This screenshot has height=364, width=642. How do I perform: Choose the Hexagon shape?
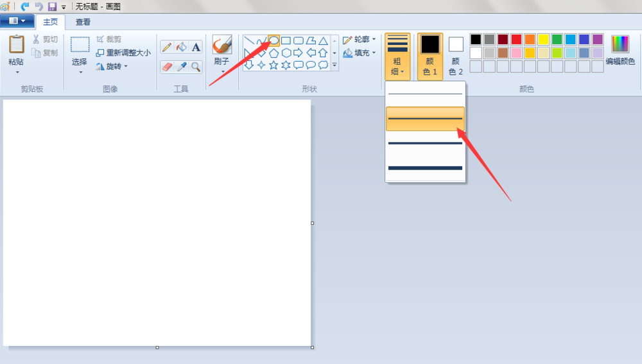tap(286, 53)
